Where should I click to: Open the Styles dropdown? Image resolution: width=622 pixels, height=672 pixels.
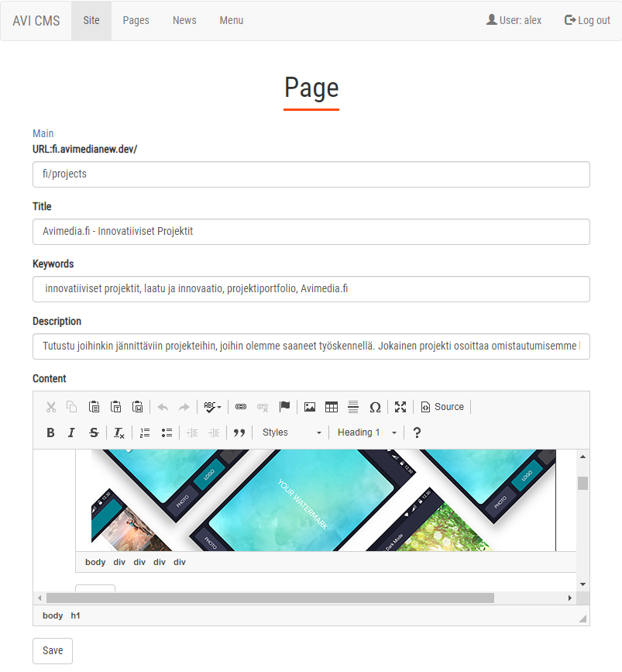(290, 432)
